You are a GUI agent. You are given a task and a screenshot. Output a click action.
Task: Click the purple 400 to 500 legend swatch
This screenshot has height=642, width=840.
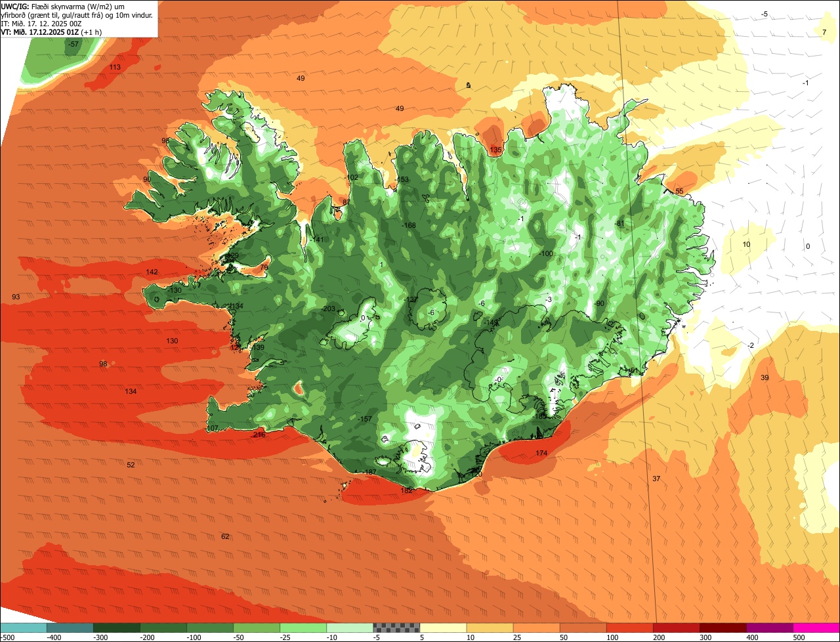point(770,628)
